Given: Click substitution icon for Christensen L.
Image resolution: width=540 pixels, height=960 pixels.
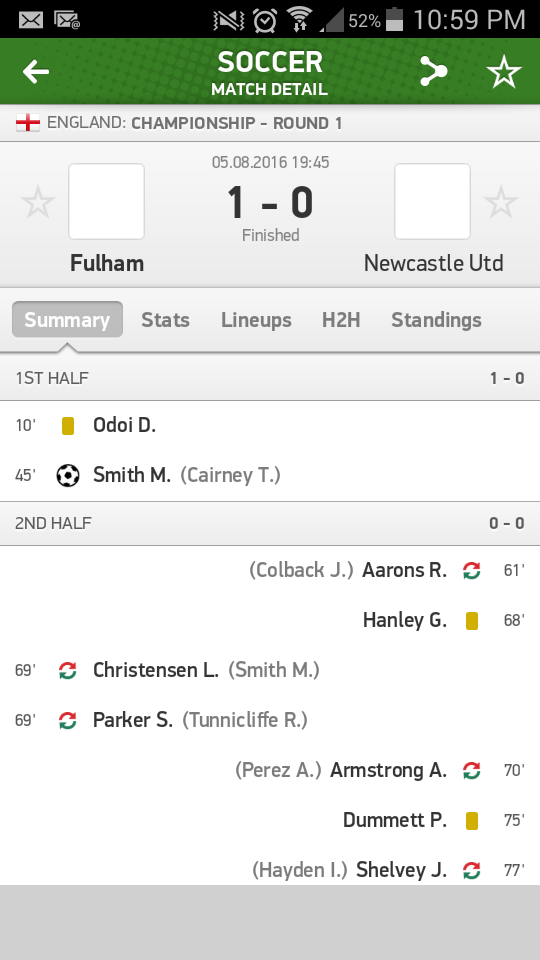Looking at the screenshot, I should coord(67,670).
